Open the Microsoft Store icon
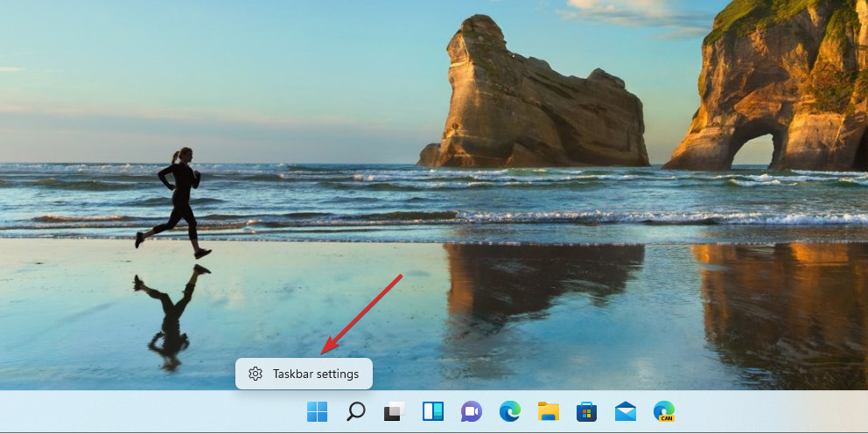The height and width of the screenshot is (434, 868). point(587,411)
